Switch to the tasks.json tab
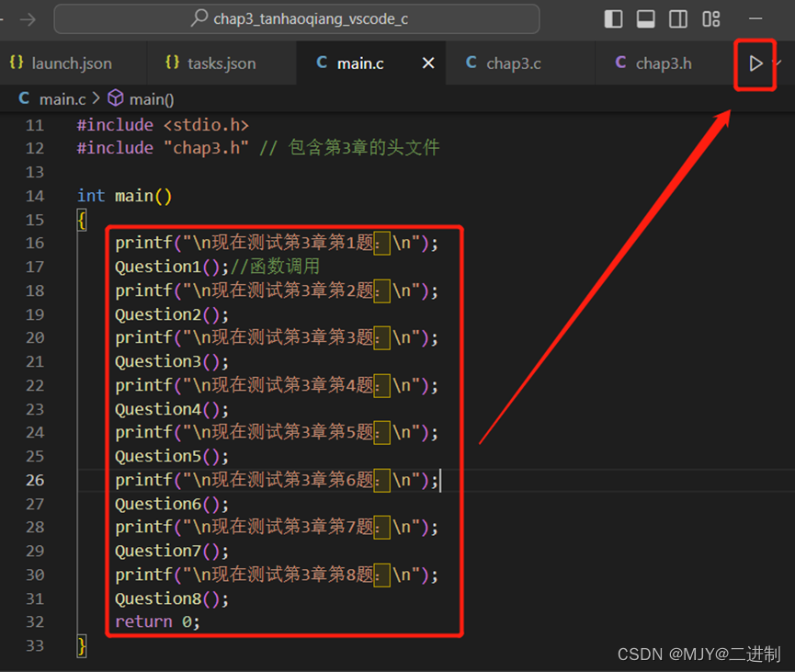This screenshot has width=795, height=672. click(x=221, y=63)
